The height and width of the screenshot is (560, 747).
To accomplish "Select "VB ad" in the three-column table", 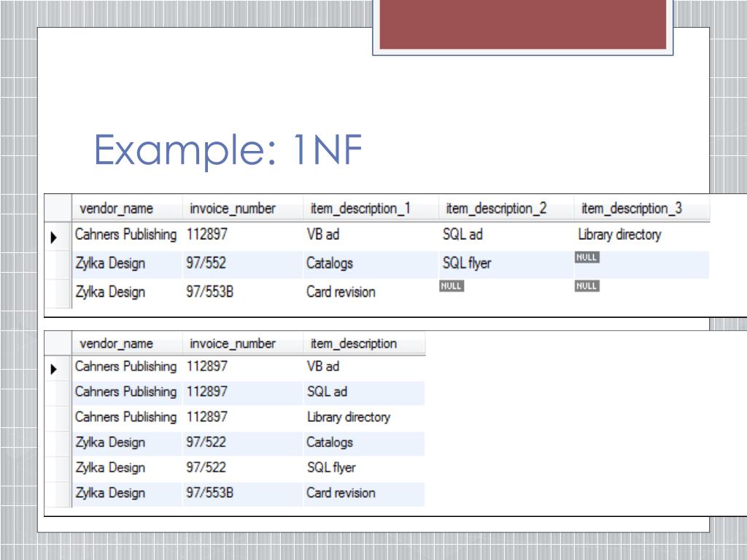I will (322, 366).
